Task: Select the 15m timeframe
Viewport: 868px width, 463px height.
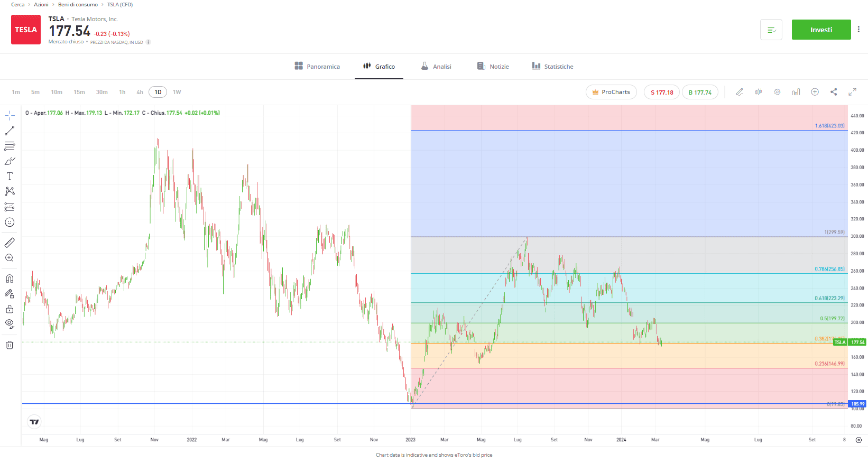Action: pyautogui.click(x=79, y=92)
